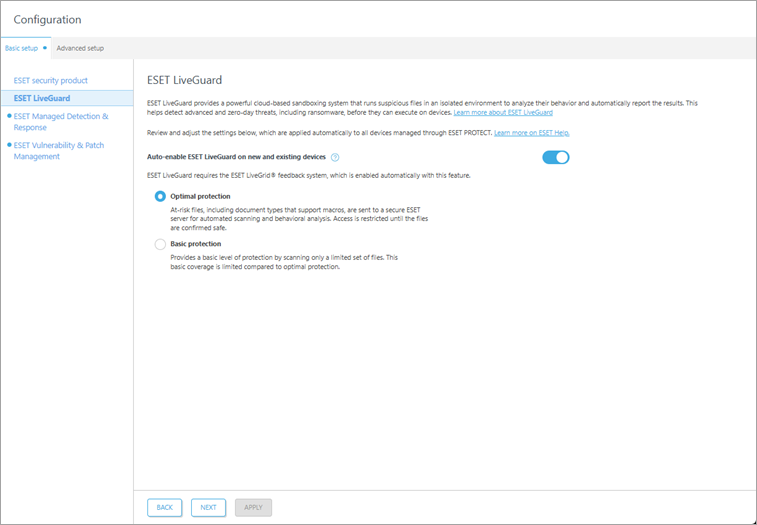
Task: Toggle Auto-enable ESET LiveGuard switch
Action: 556,157
